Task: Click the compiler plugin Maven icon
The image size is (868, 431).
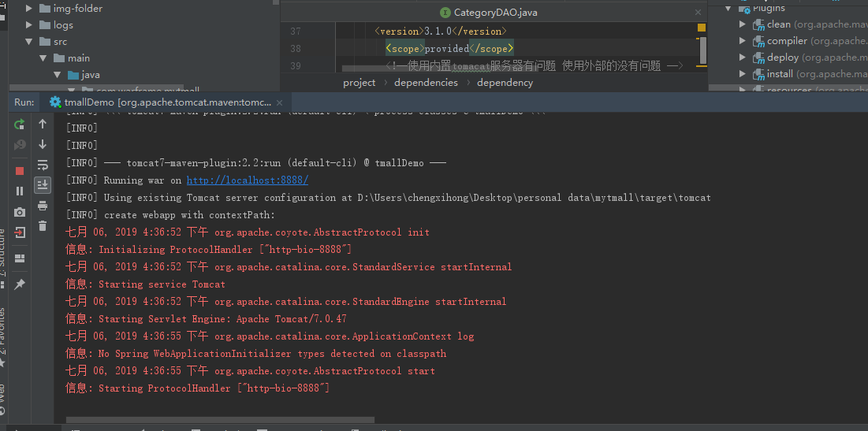Action: click(x=758, y=41)
